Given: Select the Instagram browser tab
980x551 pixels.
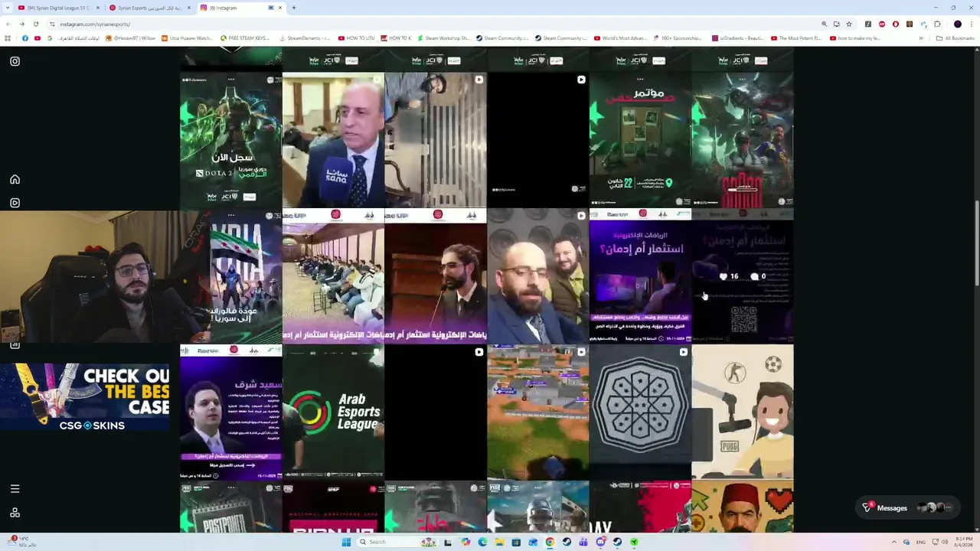Looking at the screenshot, I should click(x=234, y=8).
